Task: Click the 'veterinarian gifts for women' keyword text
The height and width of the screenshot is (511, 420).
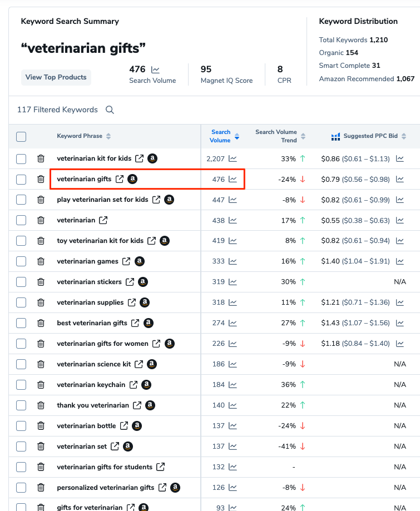Action: (102, 344)
